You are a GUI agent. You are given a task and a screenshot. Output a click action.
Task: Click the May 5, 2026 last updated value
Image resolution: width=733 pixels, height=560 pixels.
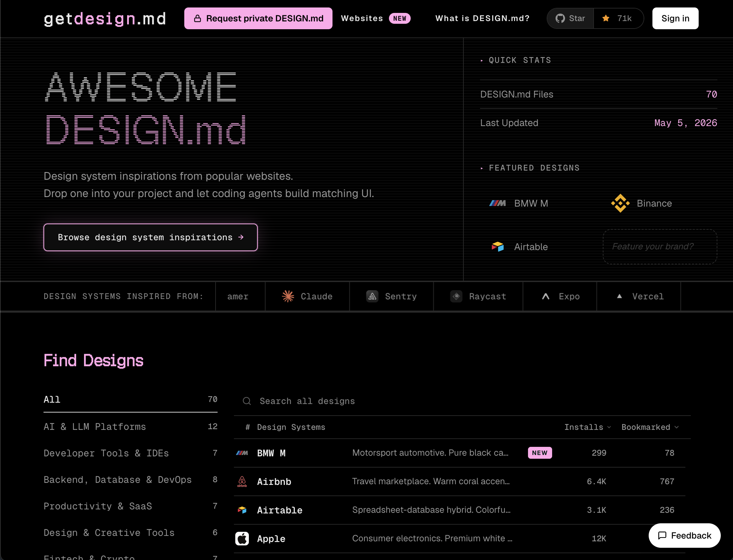pyautogui.click(x=686, y=123)
